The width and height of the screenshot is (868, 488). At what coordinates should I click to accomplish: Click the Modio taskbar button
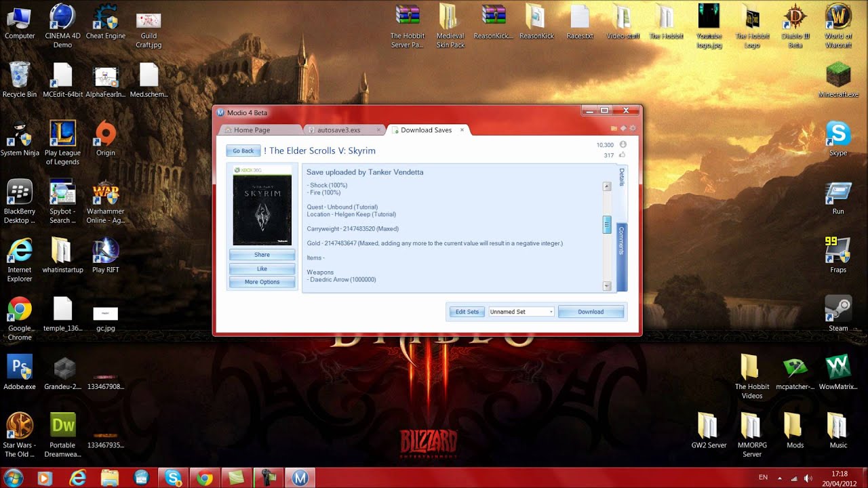300,478
